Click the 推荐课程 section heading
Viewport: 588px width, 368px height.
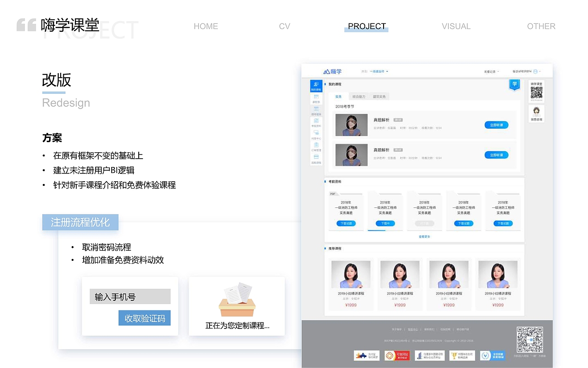(335, 248)
